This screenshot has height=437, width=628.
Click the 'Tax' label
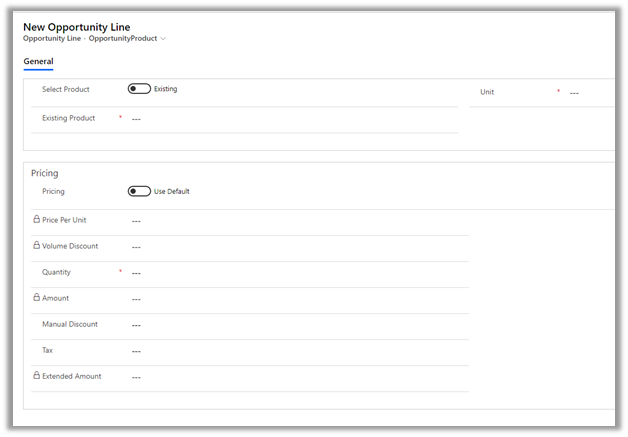coord(47,350)
